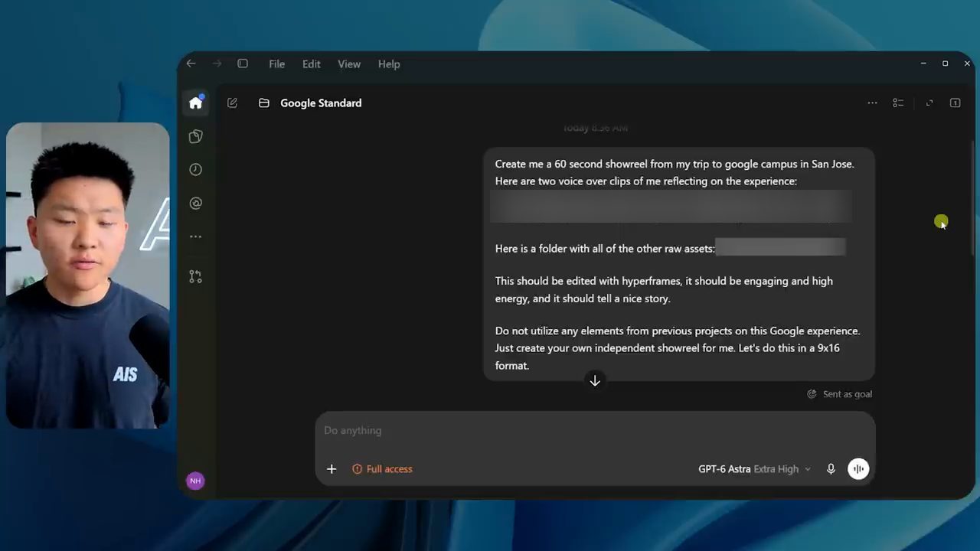Click the stacked pages sidebar icon

coord(196,136)
